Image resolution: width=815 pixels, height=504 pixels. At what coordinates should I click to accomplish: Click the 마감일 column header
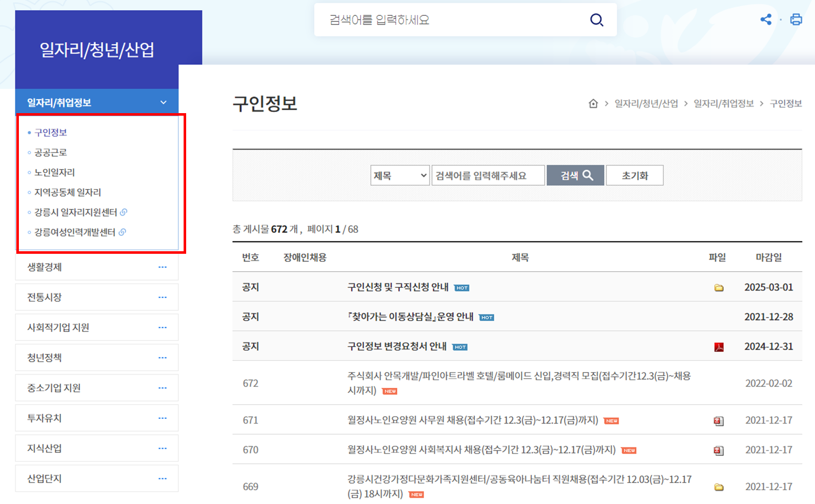769,257
